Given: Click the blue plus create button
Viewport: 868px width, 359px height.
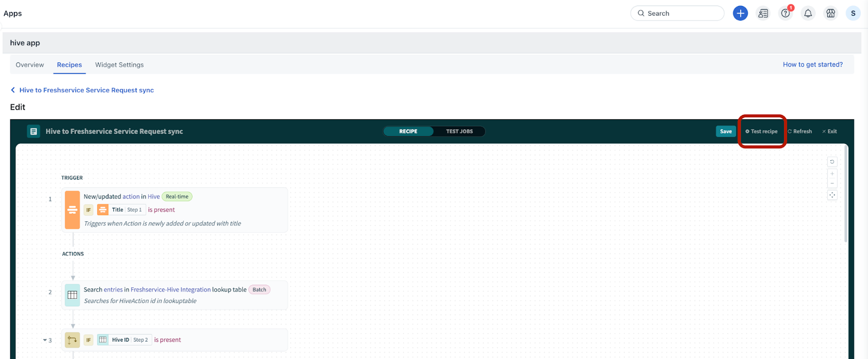Looking at the screenshot, I should coord(740,13).
